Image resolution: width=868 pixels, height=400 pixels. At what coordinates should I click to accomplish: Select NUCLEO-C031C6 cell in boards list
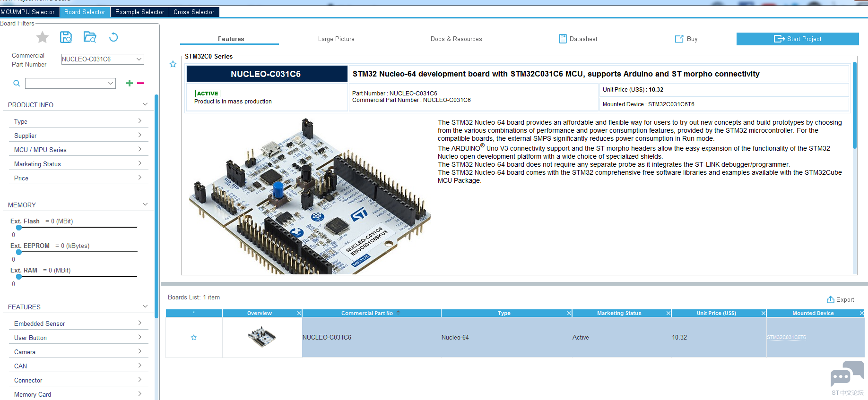pyautogui.click(x=372, y=337)
